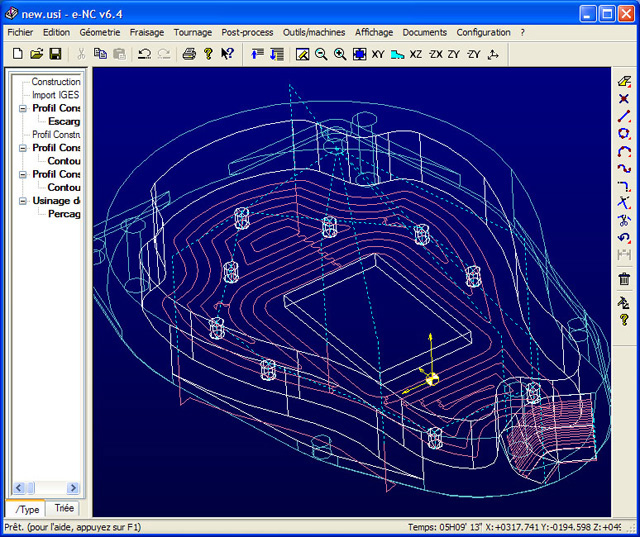Open the Documents menu
Viewport: 640px width, 537px height.
(x=424, y=33)
